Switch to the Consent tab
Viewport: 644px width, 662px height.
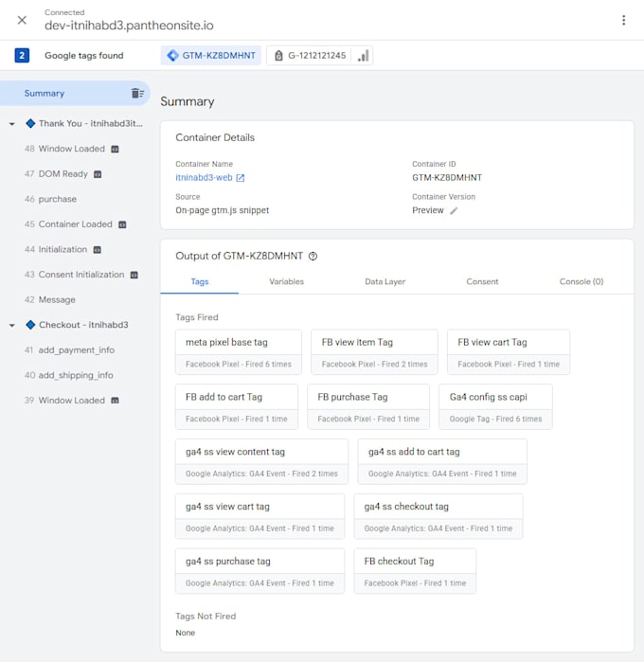(482, 281)
